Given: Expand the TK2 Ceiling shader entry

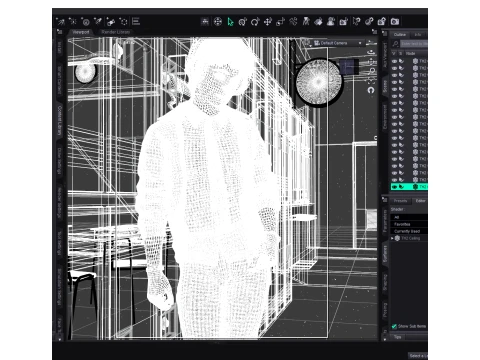Looking at the screenshot, I should pos(392,238).
